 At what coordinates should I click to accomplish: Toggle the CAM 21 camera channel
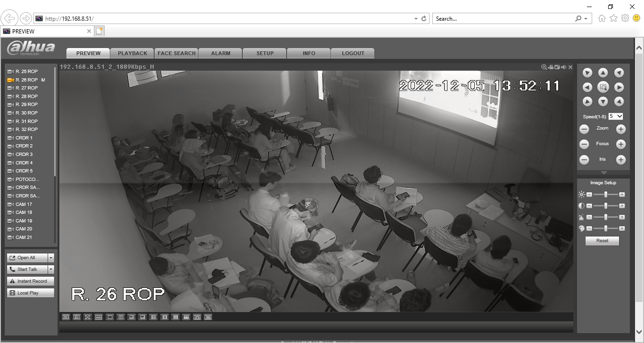(20, 237)
